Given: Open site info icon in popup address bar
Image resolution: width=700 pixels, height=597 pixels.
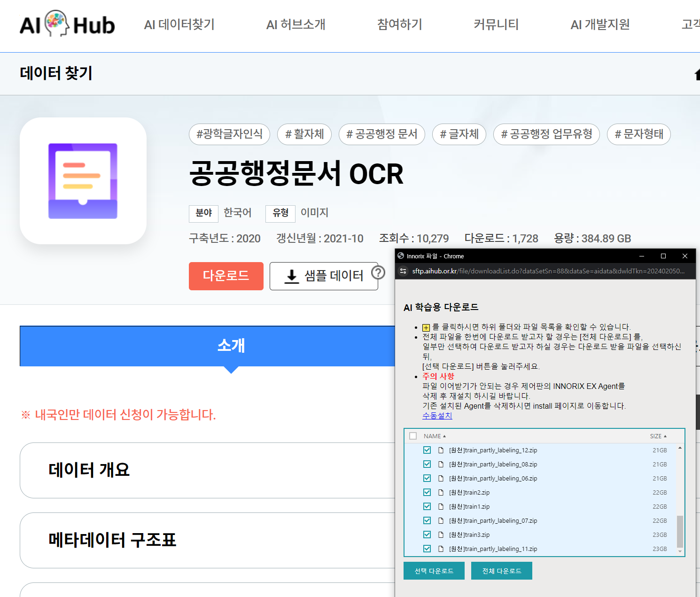Looking at the screenshot, I should pyautogui.click(x=403, y=271).
